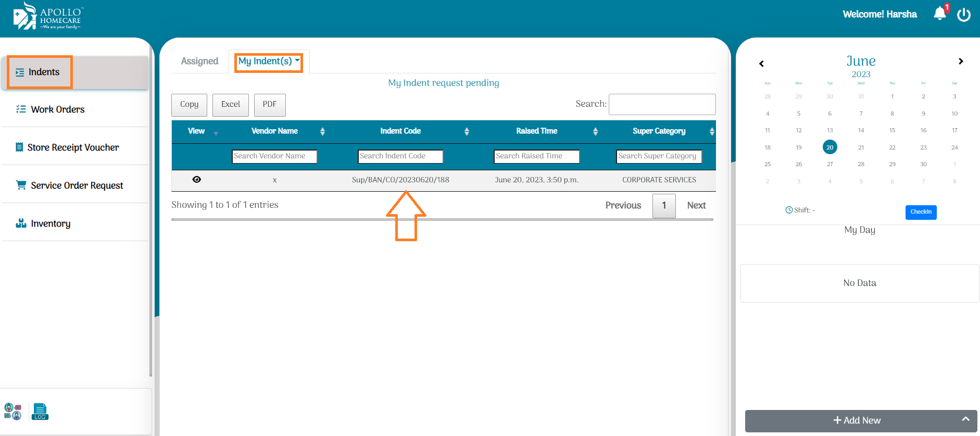Click indent code Sup/BAN/CO/20230620/188
The image size is (980, 436).
point(400,180)
